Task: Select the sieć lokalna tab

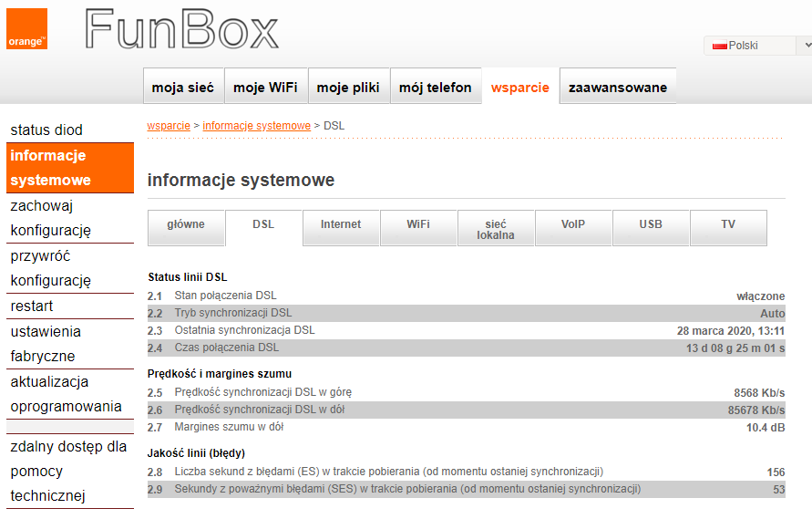Action: (x=496, y=229)
